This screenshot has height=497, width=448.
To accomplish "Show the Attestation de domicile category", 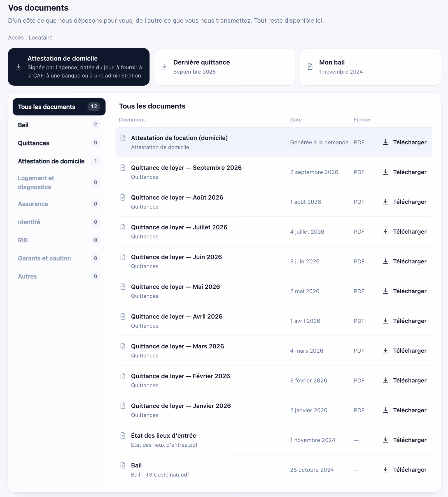I will coord(59,161).
